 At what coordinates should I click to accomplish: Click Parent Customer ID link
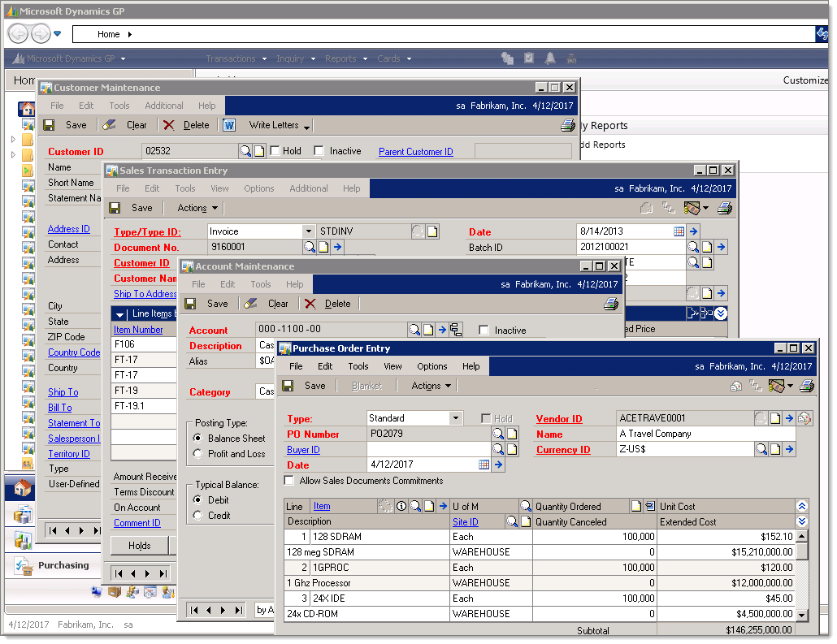(x=415, y=152)
